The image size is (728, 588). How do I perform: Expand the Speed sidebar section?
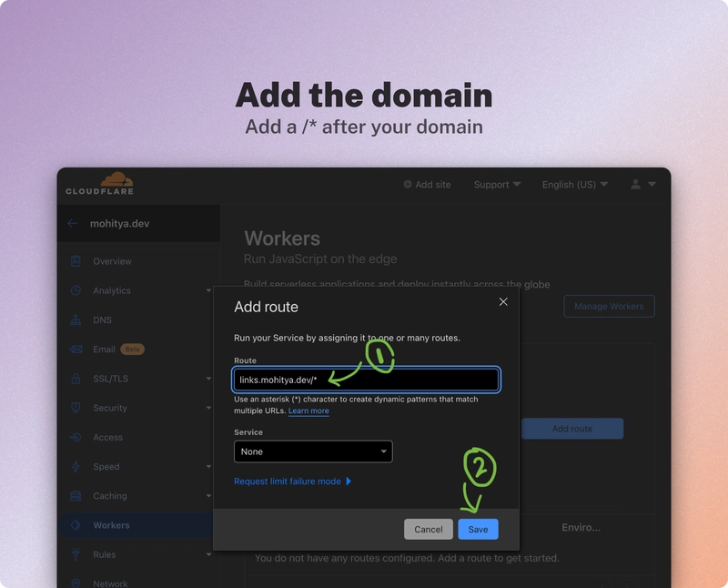click(x=208, y=466)
